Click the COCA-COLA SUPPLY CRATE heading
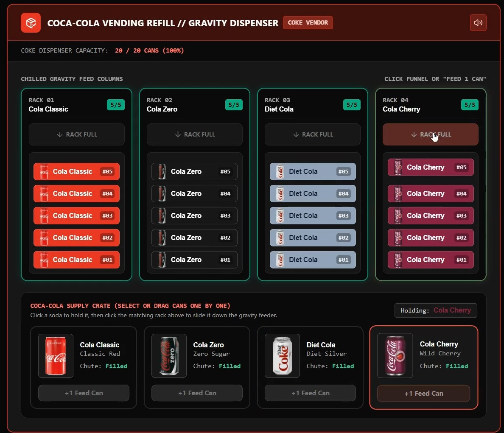Image resolution: width=504 pixels, height=433 pixels. coord(130,306)
